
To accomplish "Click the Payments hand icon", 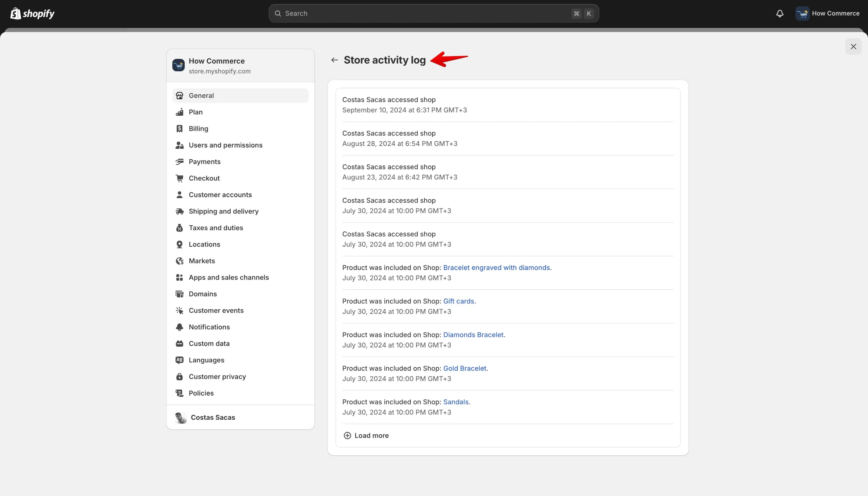I will pyautogui.click(x=179, y=162).
